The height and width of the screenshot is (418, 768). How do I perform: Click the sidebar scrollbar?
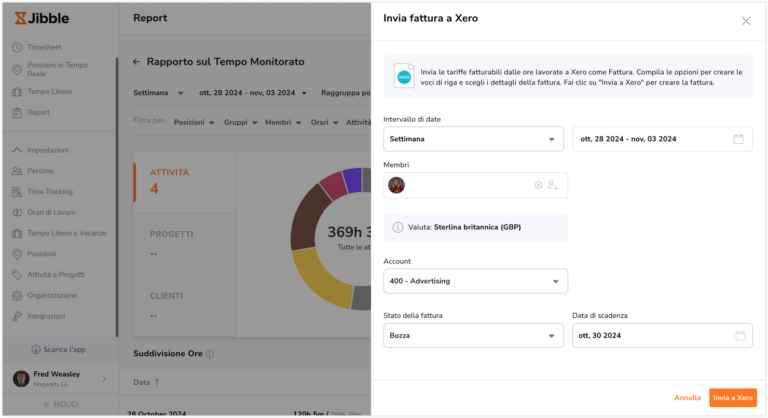coord(117,197)
